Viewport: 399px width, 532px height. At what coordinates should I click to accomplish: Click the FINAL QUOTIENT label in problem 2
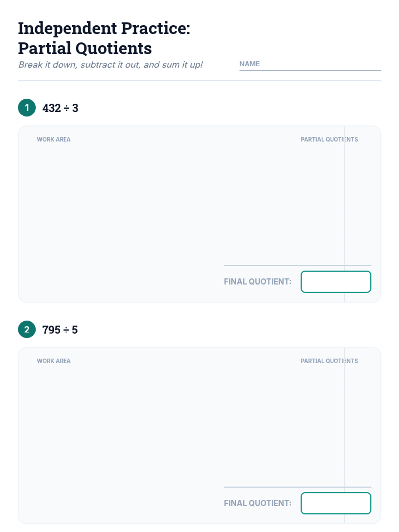coord(258,503)
